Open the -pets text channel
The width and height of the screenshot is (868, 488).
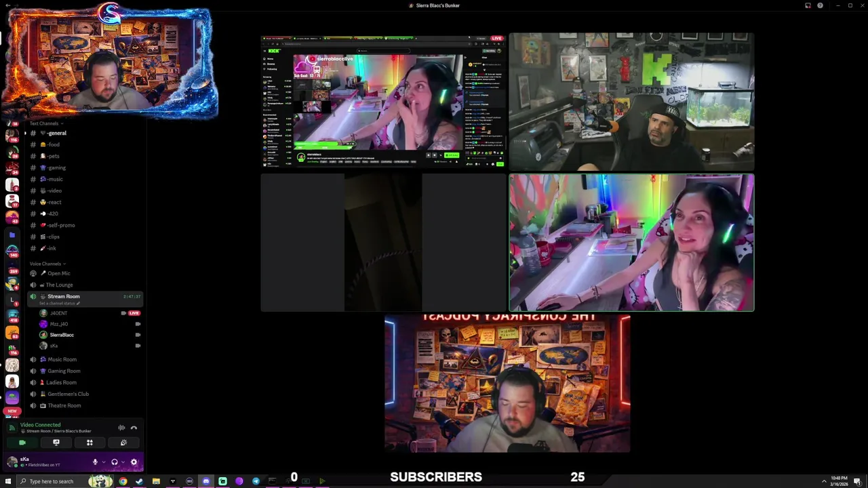point(85,156)
